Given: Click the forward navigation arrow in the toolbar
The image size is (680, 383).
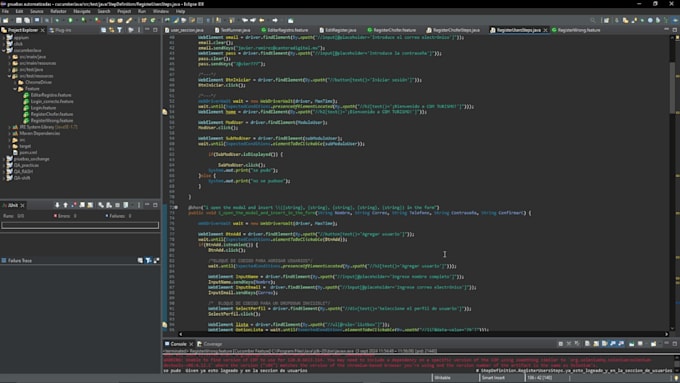Looking at the screenshot, I should (275, 20).
